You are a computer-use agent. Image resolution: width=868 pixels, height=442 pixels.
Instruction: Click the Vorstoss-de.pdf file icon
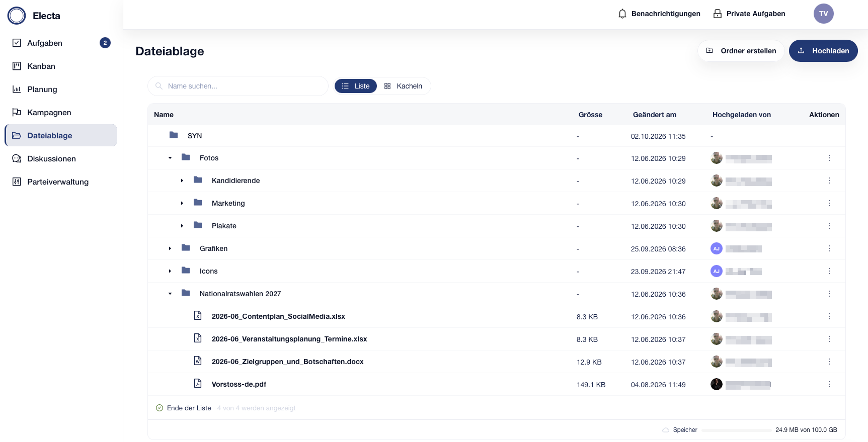click(x=198, y=384)
